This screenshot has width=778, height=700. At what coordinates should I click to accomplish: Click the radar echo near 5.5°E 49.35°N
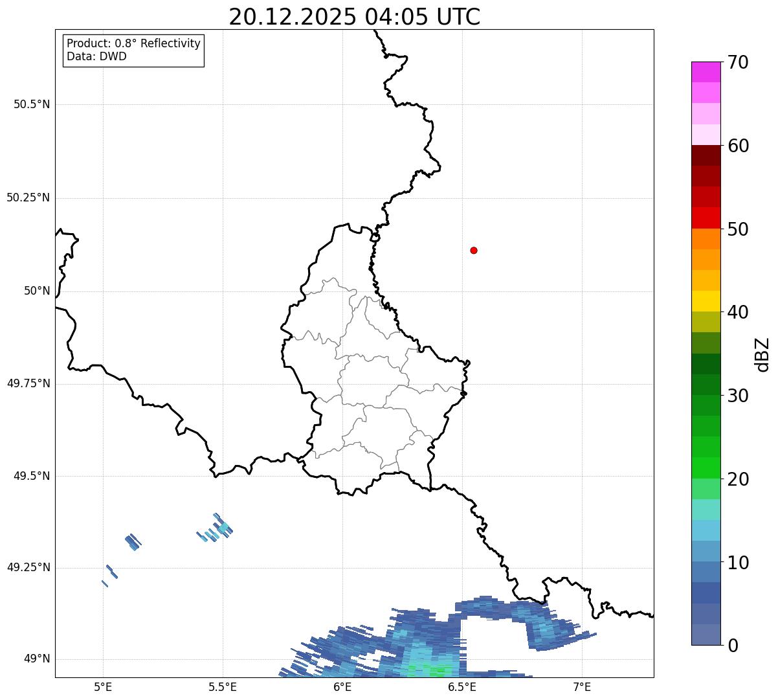pyautogui.click(x=222, y=528)
